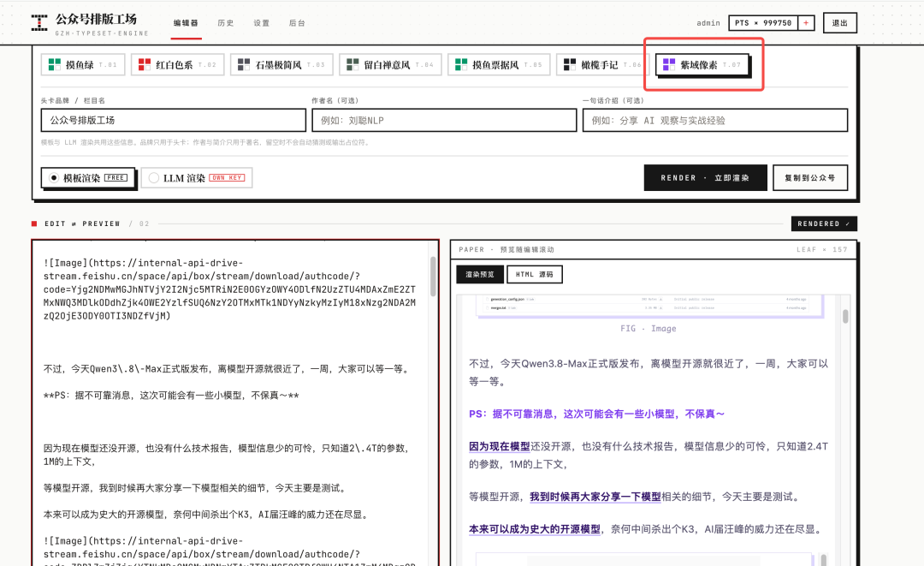Click the underlined 因为现在模型 text

click(500, 446)
